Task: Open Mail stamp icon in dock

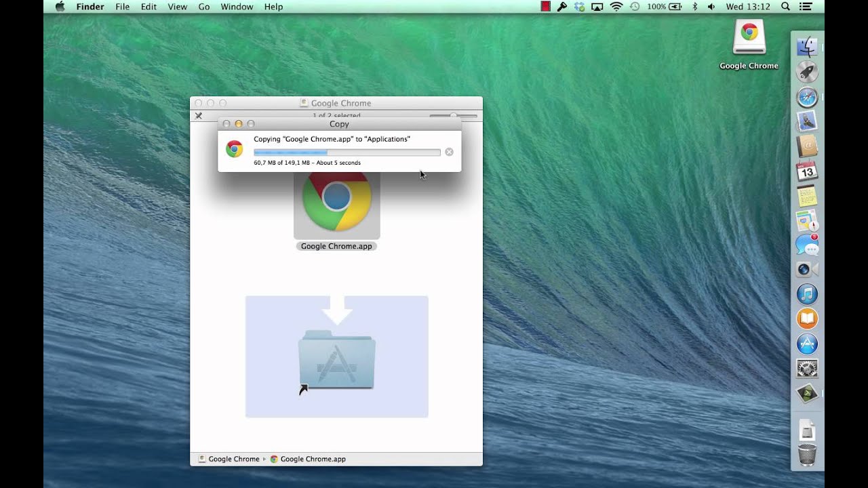Action: [x=807, y=121]
